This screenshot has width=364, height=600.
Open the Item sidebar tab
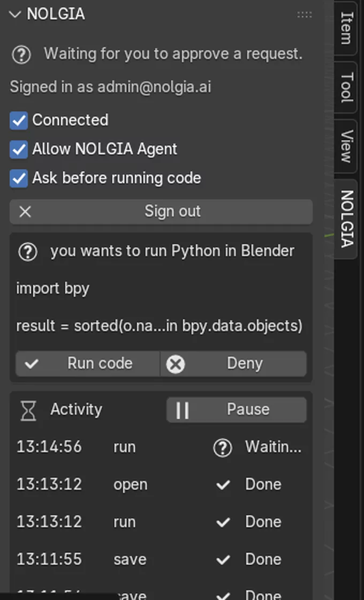tap(346, 28)
